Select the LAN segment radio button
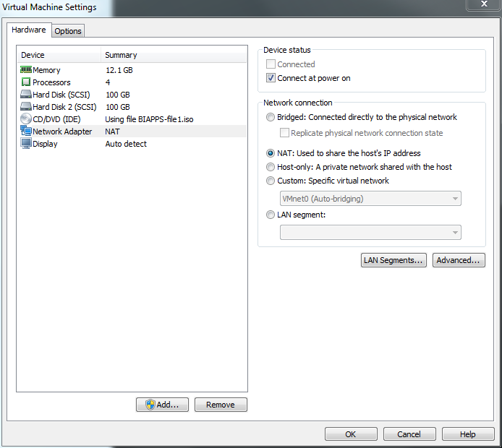This screenshot has width=502, height=448. tap(271, 215)
